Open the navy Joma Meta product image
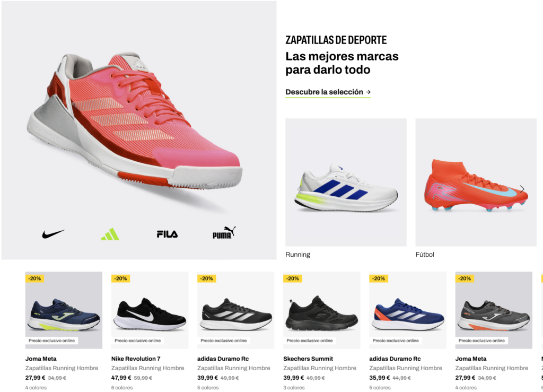This screenshot has width=543, height=392. click(x=64, y=310)
